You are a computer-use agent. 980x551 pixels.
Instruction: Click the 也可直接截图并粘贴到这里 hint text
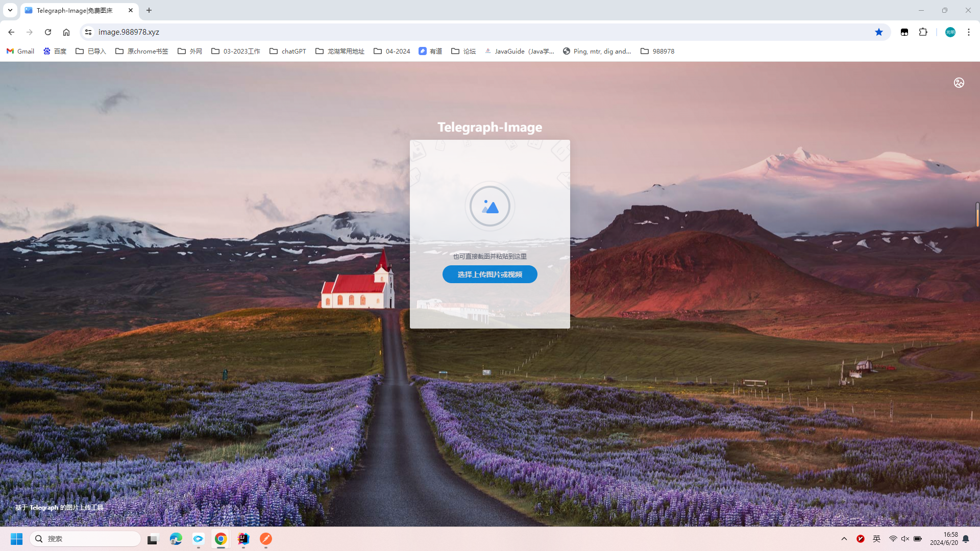coord(490,256)
